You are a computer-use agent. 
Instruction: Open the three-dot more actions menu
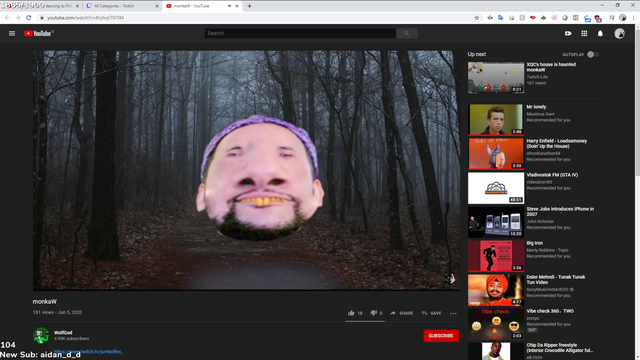coord(453,313)
